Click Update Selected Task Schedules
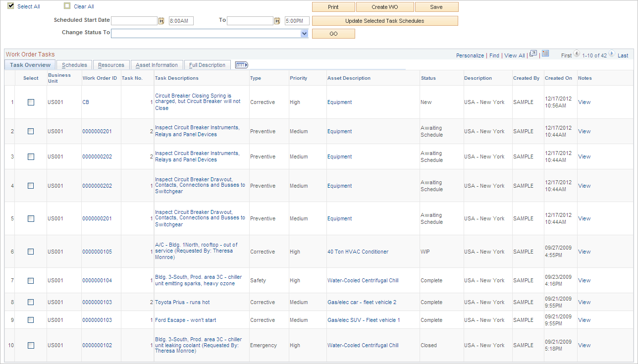This screenshot has width=638, height=364. coord(385,20)
